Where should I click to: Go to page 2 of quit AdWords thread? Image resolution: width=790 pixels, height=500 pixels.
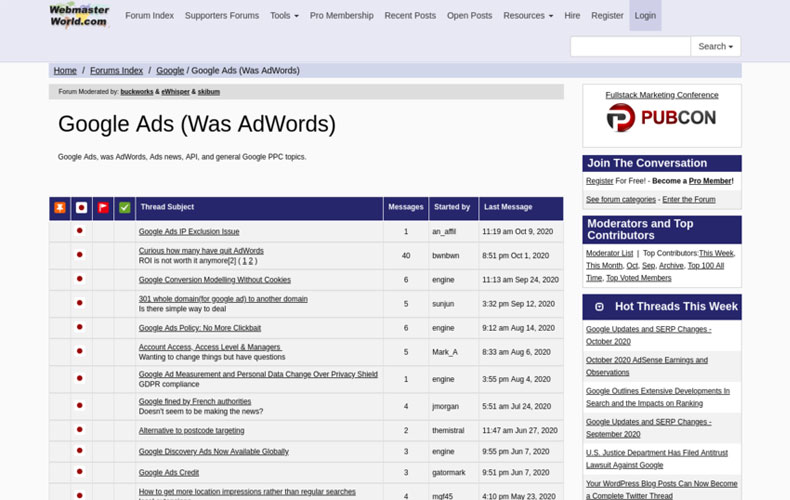pos(250,261)
